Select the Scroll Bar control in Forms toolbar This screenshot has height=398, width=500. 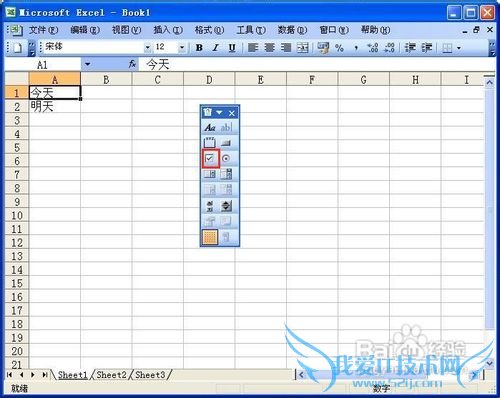point(210,206)
